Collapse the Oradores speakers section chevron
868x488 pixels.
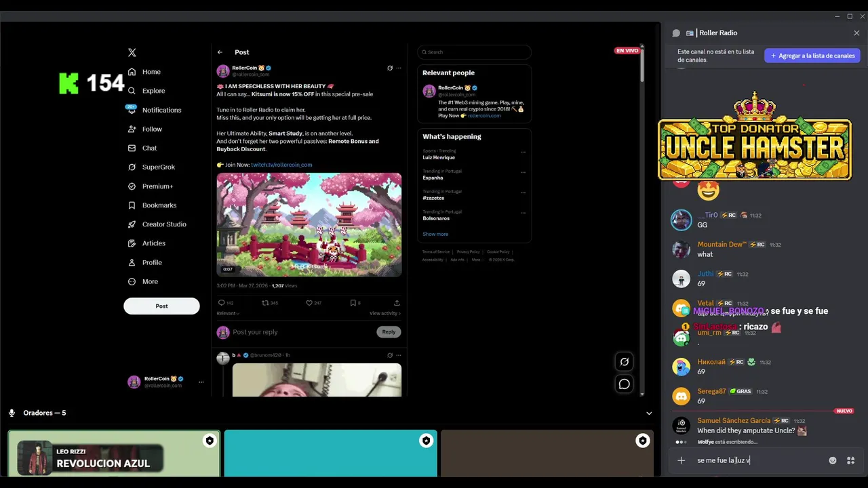[649, 413]
